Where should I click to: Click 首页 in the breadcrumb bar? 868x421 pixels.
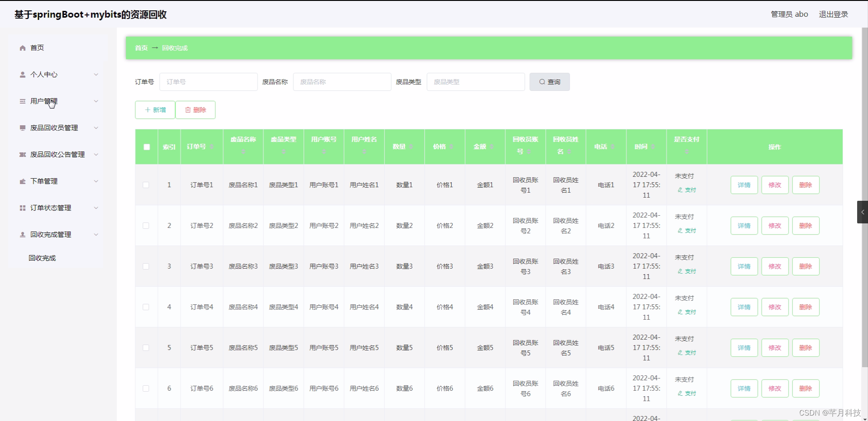pyautogui.click(x=140, y=47)
